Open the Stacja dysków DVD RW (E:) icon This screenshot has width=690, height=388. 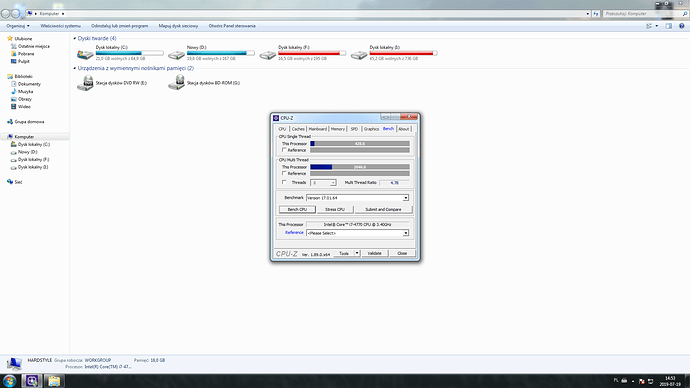point(85,83)
